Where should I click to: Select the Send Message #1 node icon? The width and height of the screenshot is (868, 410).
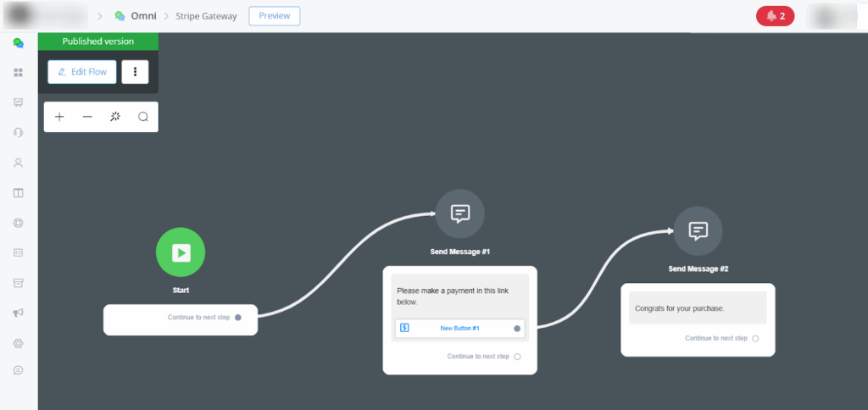460,213
